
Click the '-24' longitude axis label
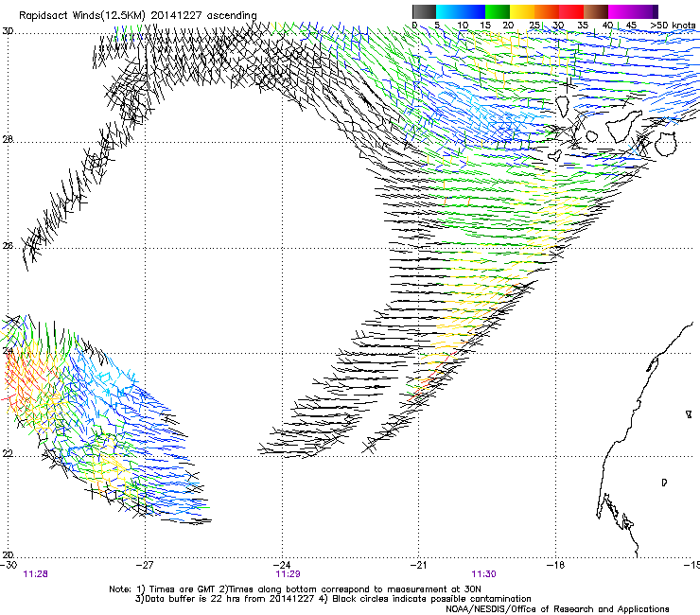coord(282,565)
